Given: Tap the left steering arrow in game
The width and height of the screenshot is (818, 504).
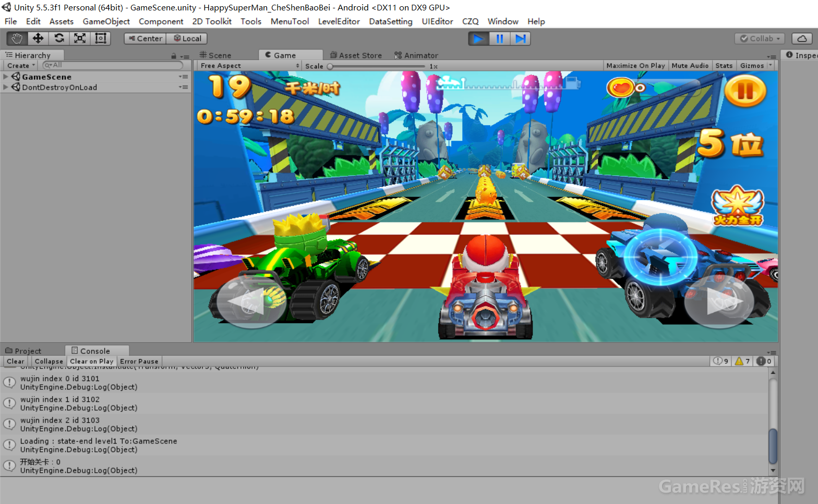Looking at the screenshot, I should point(251,302).
